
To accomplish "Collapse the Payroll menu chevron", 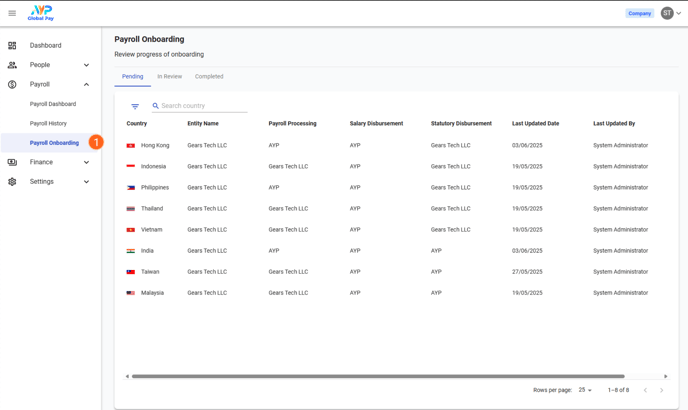I will (86, 84).
